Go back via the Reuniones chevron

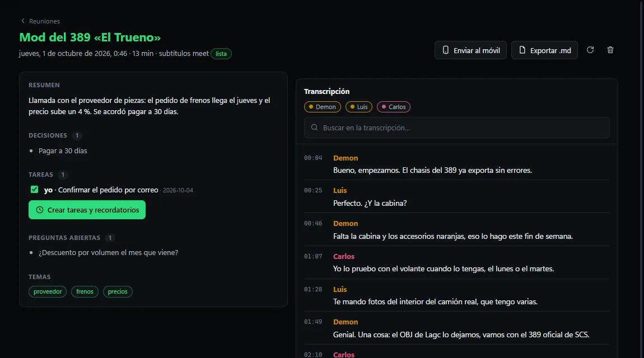coord(23,21)
